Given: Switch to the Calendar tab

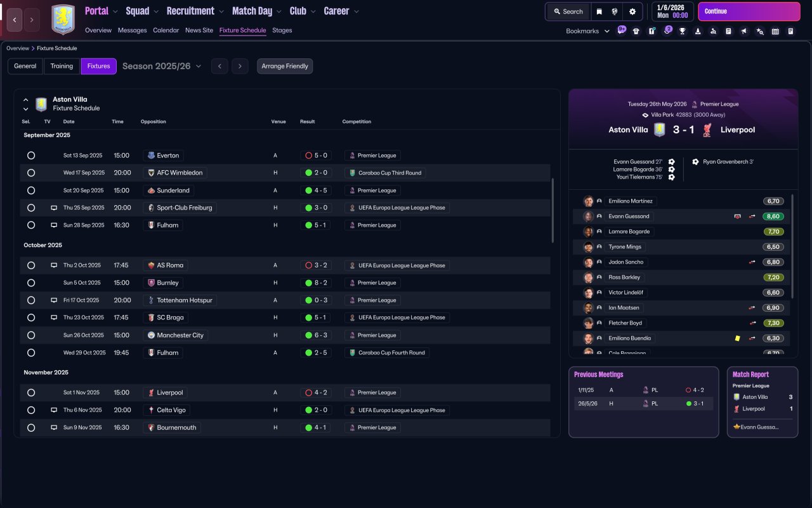Looking at the screenshot, I should [166, 30].
